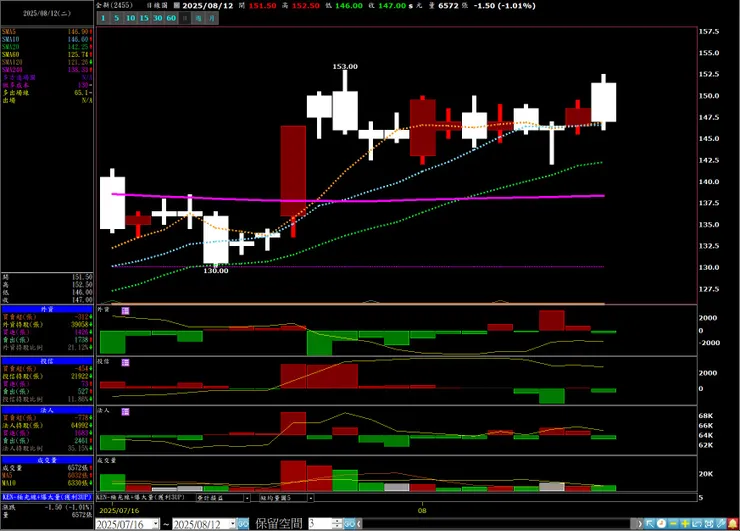Click the date 2025/08/12(二) in top-left box

click(47, 13)
